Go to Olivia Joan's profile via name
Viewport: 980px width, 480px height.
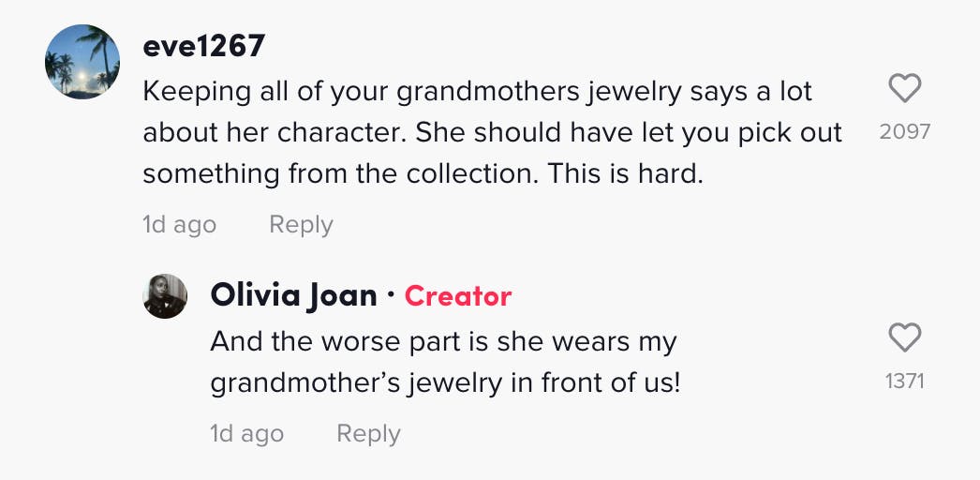[x=293, y=296]
